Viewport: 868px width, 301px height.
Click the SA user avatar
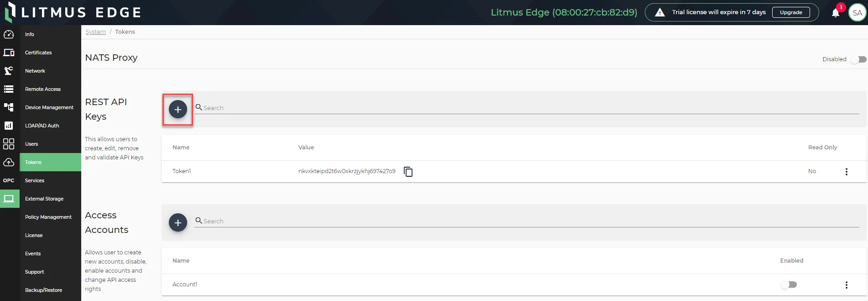[857, 13]
